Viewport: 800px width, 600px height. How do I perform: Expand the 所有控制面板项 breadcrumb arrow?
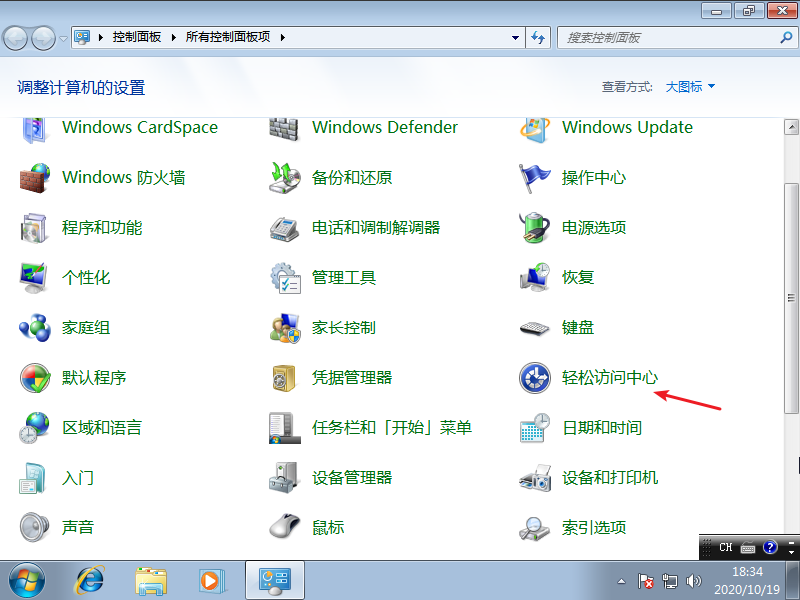point(282,37)
